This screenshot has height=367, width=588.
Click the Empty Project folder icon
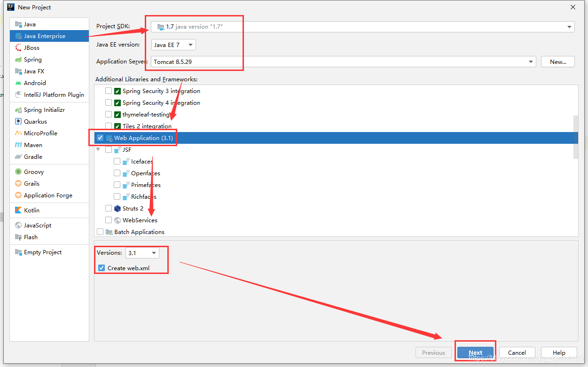pos(18,252)
